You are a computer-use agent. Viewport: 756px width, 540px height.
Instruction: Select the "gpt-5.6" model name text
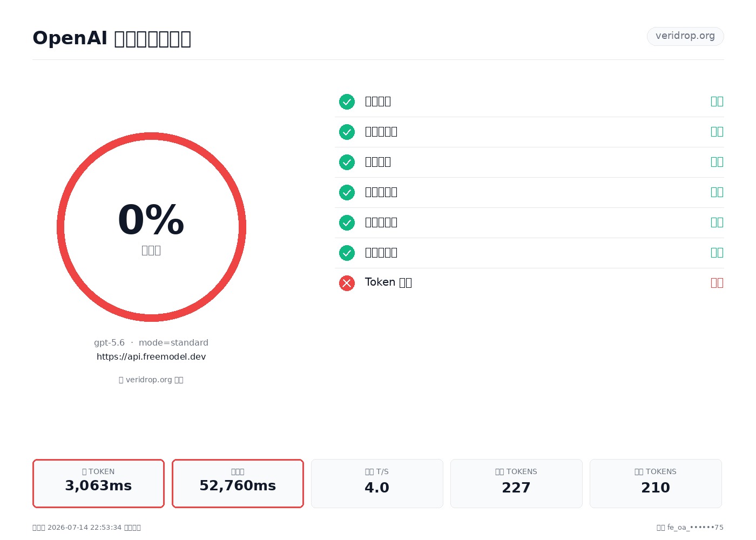(x=109, y=342)
